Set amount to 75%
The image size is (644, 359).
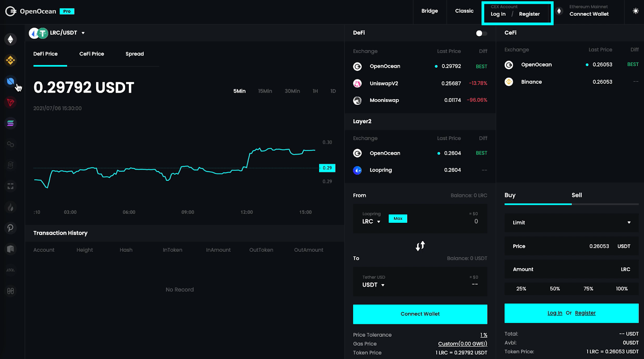pyautogui.click(x=588, y=289)
